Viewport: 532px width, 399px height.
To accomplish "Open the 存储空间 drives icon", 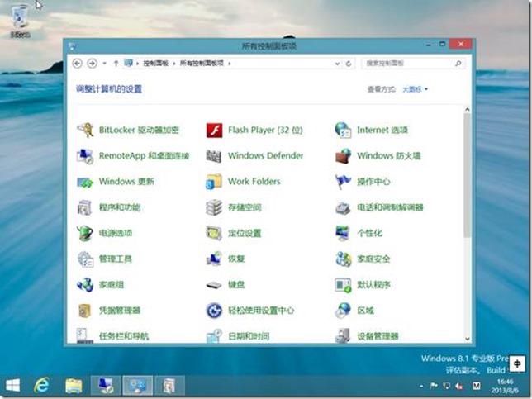I will [x=214, y=207].
